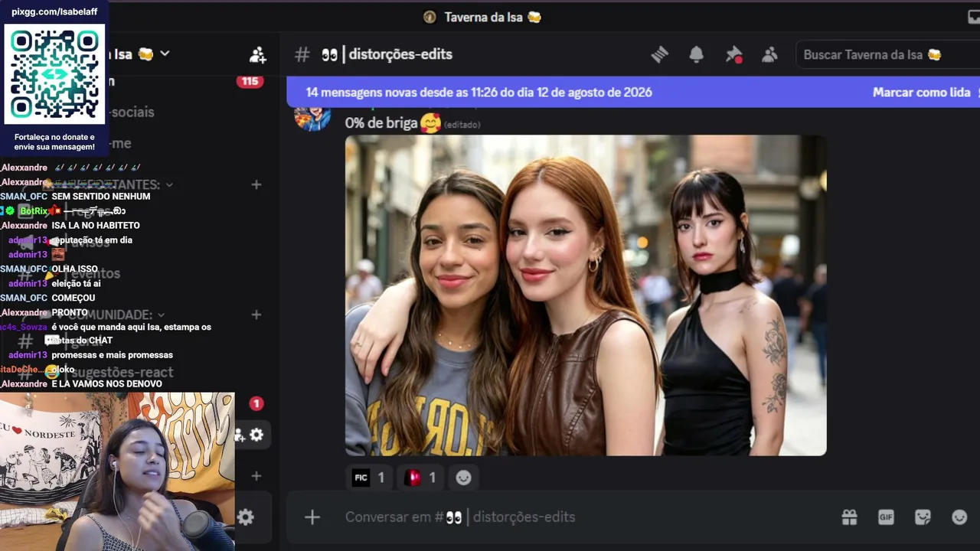Click the invite people icon beside server name
980x551 pixels.
coord(257,54)
